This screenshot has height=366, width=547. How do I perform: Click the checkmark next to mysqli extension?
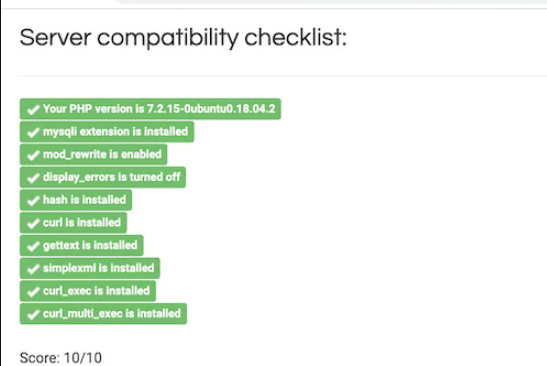pyautogui.click(x=33, y=132)
